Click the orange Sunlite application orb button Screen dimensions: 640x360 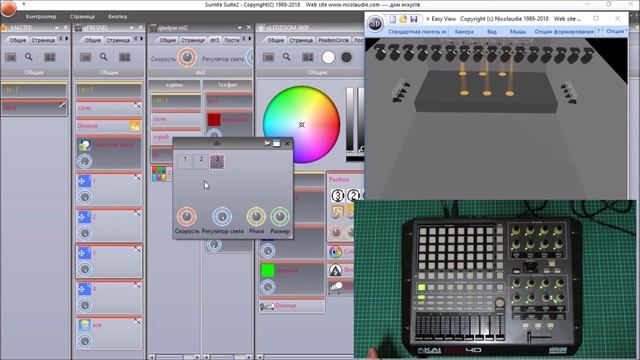click(x=8, y=8)
